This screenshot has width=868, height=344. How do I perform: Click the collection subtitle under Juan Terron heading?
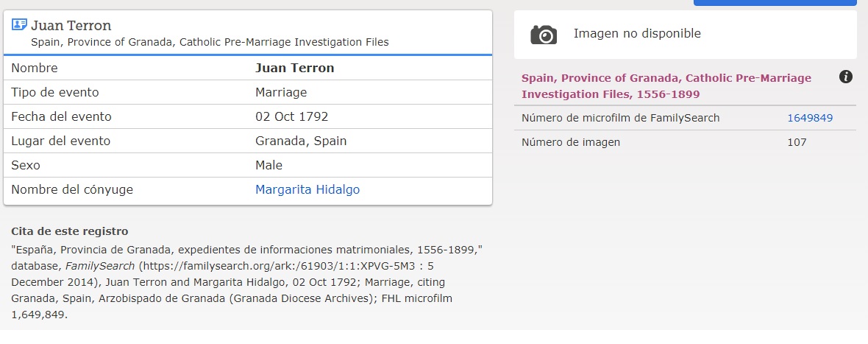[x=210, y=42]
